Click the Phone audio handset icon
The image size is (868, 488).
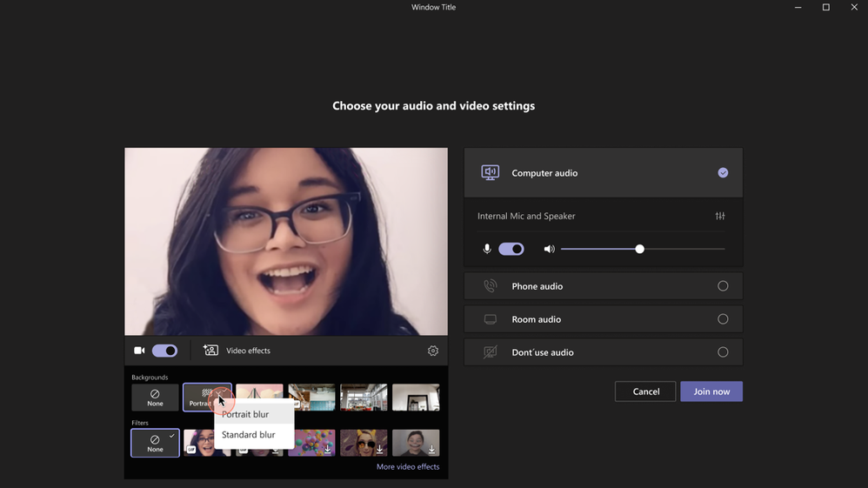coord(491,286)
